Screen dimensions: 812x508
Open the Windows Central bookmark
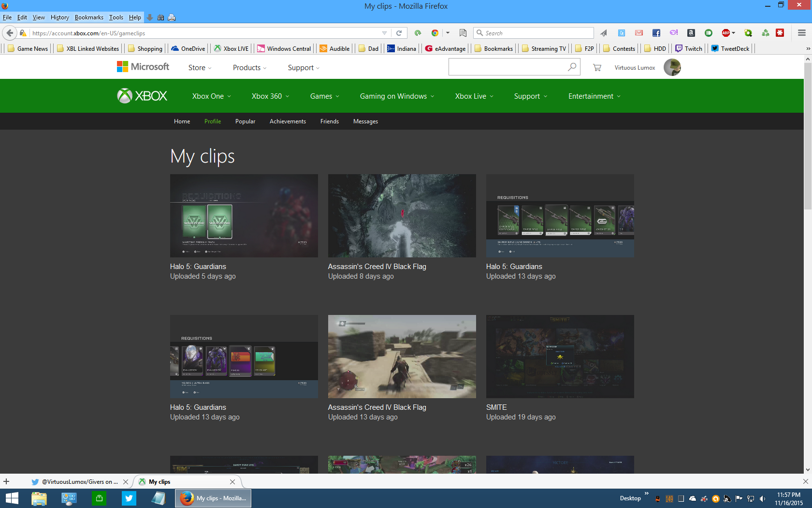point(284,48)
